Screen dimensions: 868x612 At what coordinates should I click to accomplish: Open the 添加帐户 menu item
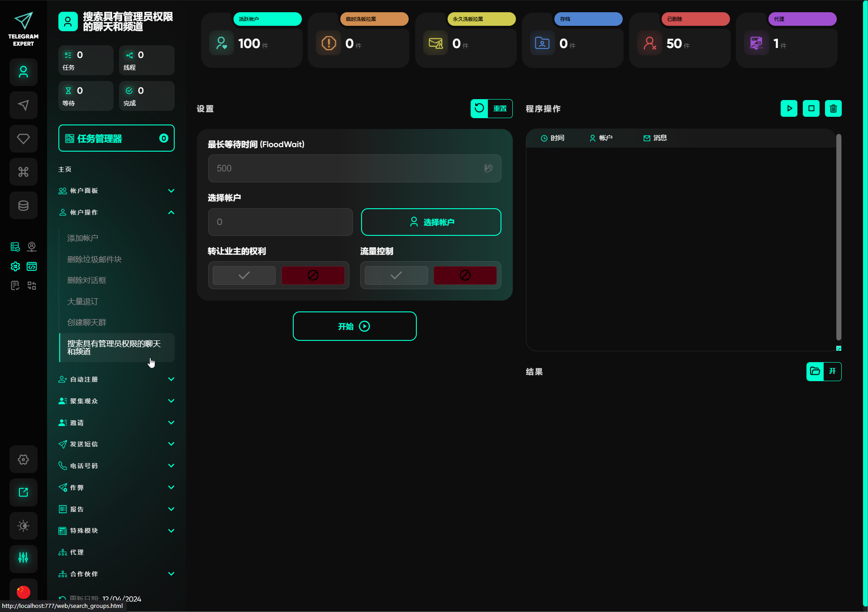[x=83, y=238]
